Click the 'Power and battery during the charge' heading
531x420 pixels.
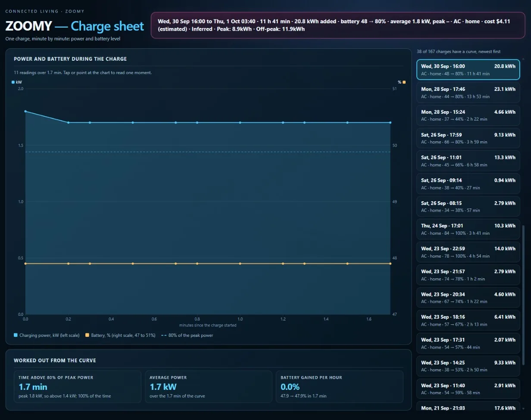(x=70, y=59)
